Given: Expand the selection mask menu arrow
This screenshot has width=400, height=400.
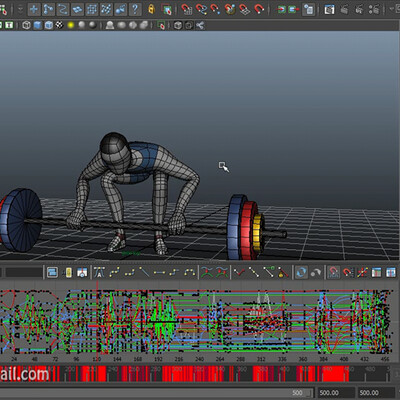Looking at the screenshot, I should click(20, 9).
